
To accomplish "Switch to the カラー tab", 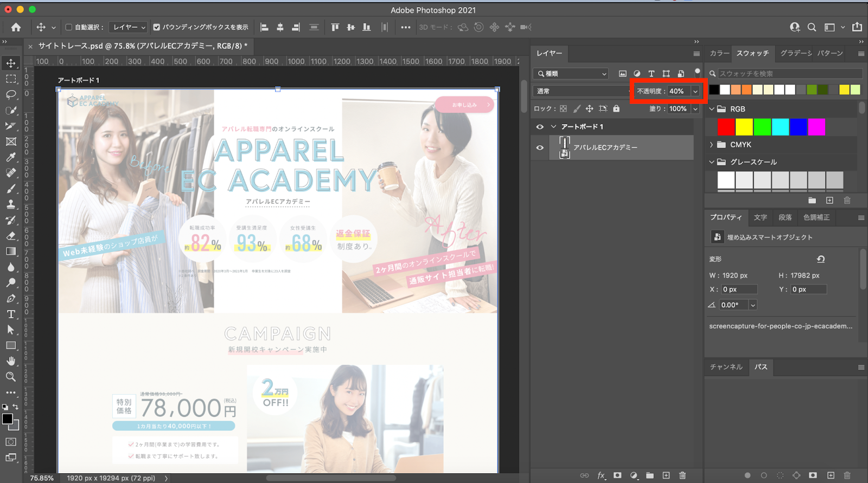I will click(719, 53).
